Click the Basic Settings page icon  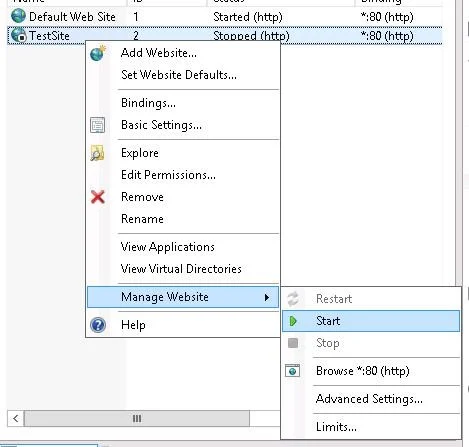point(98,125)
